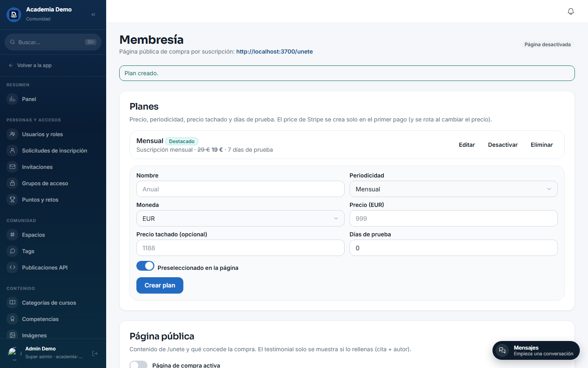Click the Solicitudes de inscripción person icon
The width and height of the screenshot is (588, 368).
(x=13, y=150)
